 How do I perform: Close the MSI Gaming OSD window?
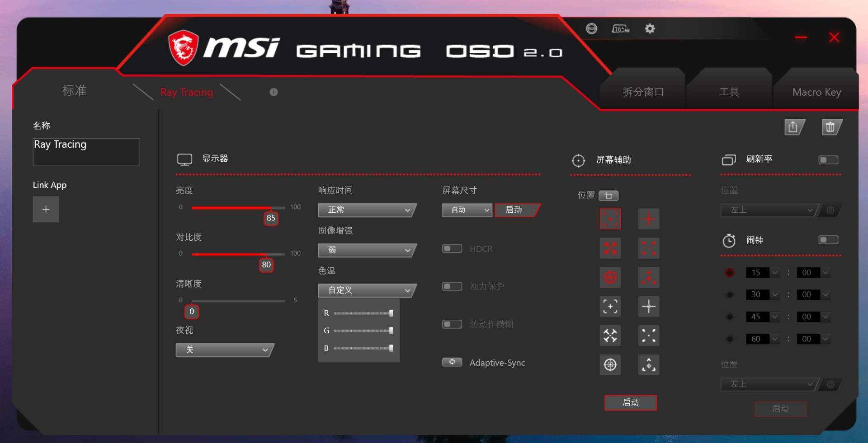tap(834, 37)
